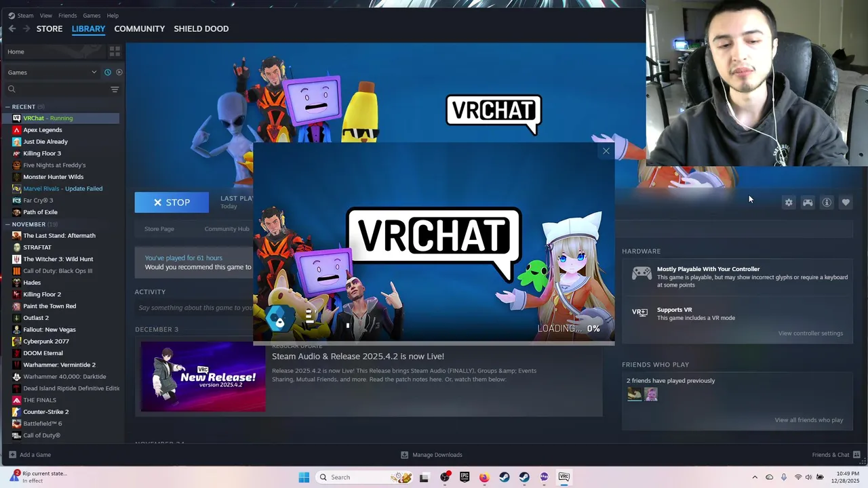Screen dimensions: 868x488
Task: Navigate forward with the right arrow
Action: [26, 28]
